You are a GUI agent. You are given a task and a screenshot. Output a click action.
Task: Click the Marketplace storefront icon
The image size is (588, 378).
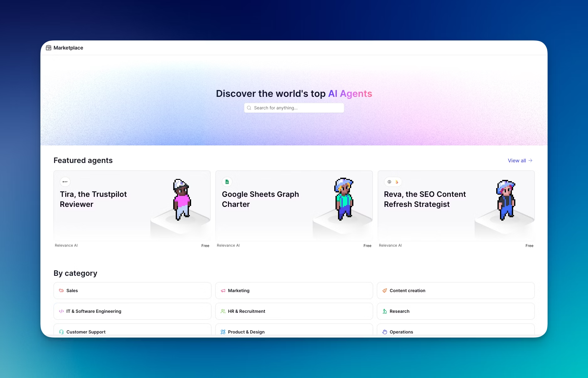click(49, 47)
